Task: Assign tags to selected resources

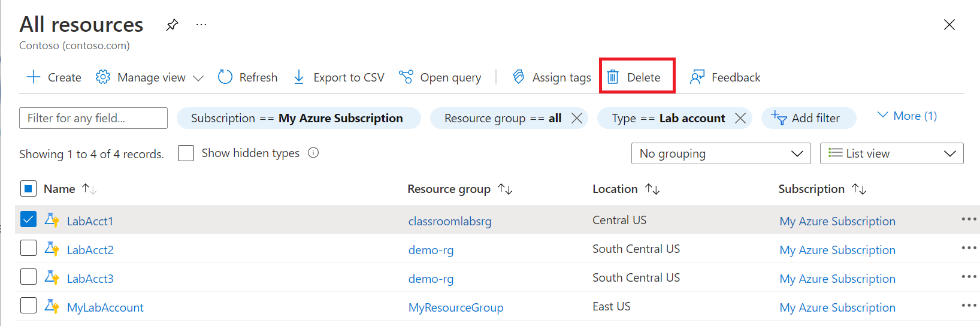Action: coord(552,77)
